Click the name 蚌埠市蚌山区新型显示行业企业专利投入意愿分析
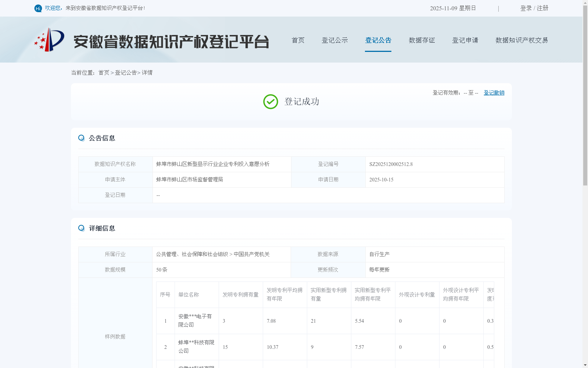Image resolution: width=588 pixels, height=368 pixels. 213,164
